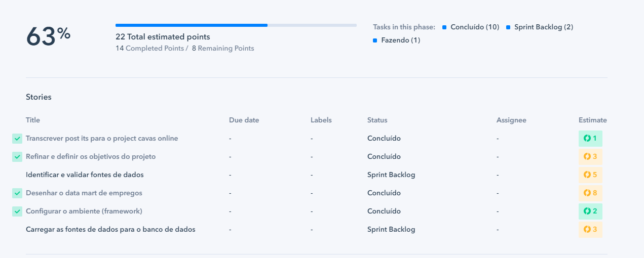Open story Identificar e validar fontes de dados

pos(85,175)
